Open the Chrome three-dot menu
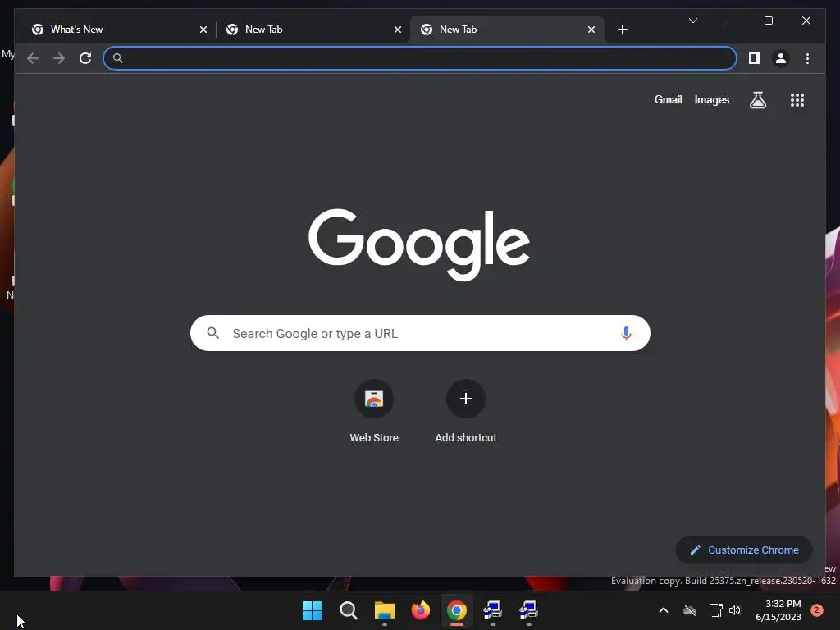This screenshot has height=630, width=840. pyautogui.click(x=807, y=58)
